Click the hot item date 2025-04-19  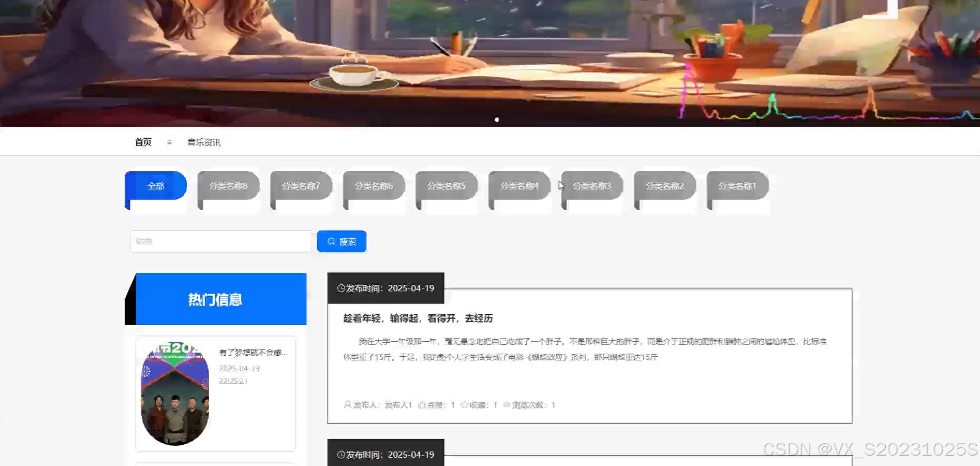point(239,368)
